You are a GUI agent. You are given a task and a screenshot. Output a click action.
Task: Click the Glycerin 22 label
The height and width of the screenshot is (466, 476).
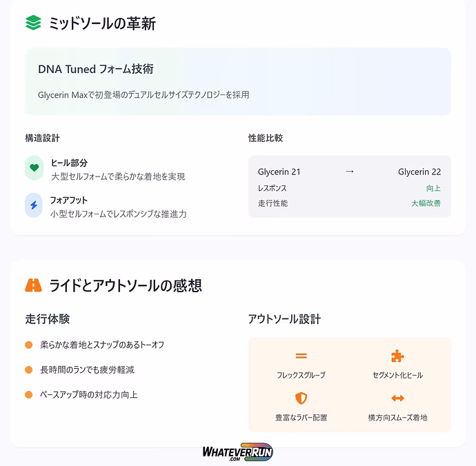coord(419,172)
